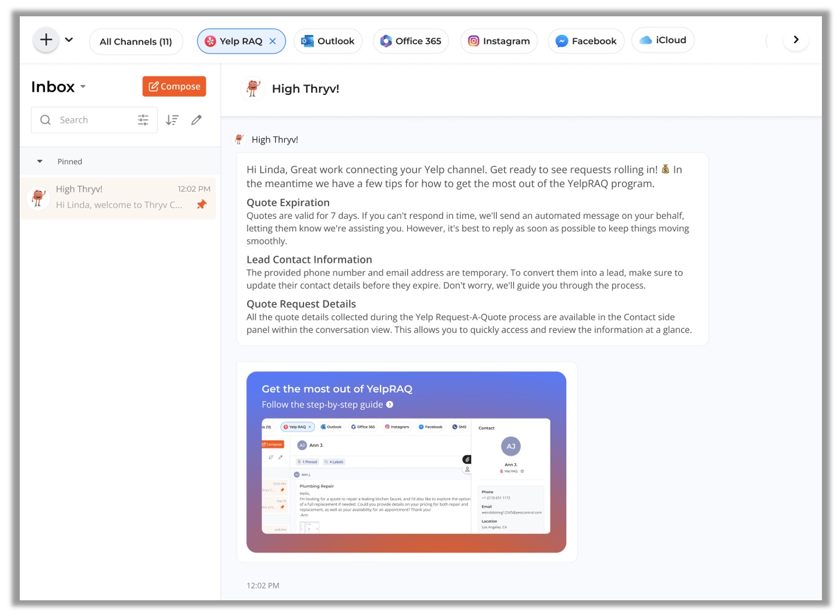Open search filter sliders icon
The width and height of the screenshot is (840, 616).
[143, 120]
